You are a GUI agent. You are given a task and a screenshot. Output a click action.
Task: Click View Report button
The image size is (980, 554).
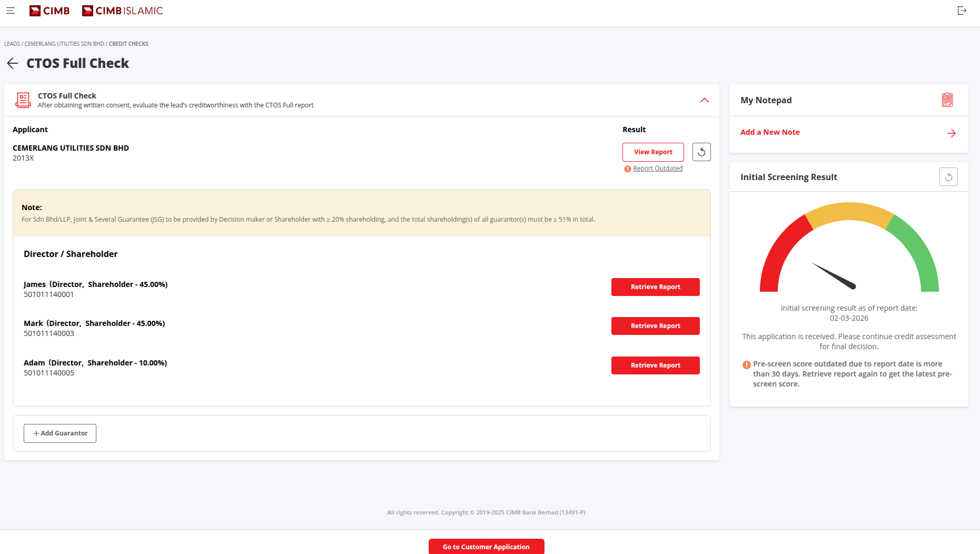[x=653, y=152]
